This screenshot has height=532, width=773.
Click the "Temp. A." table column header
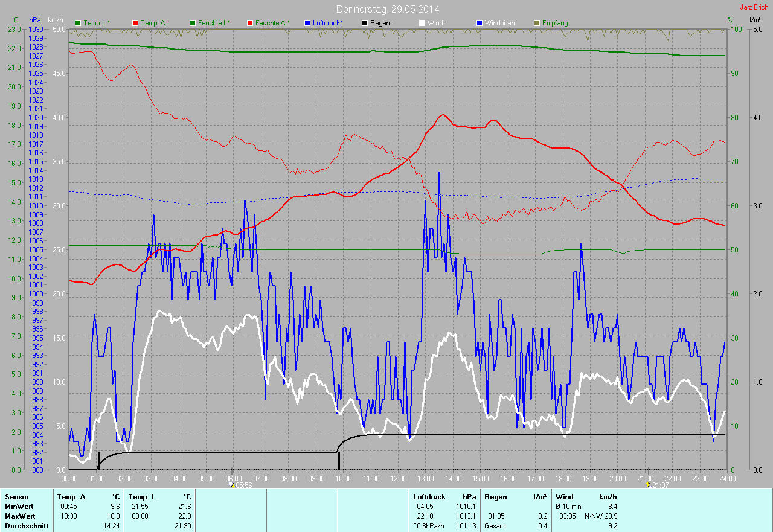click(72, 497)
